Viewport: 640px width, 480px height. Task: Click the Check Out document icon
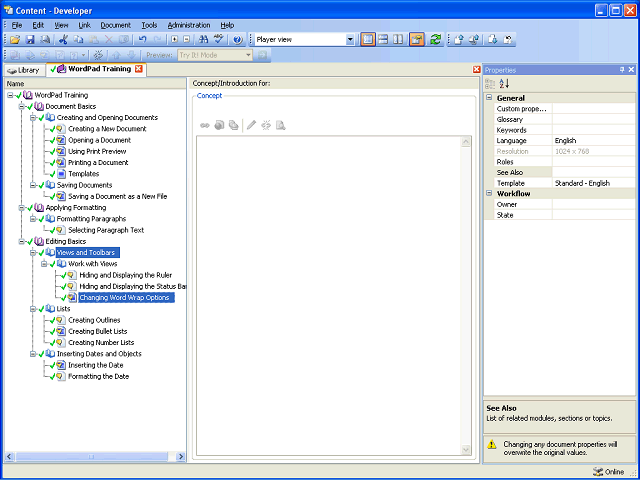coord(493,40)
